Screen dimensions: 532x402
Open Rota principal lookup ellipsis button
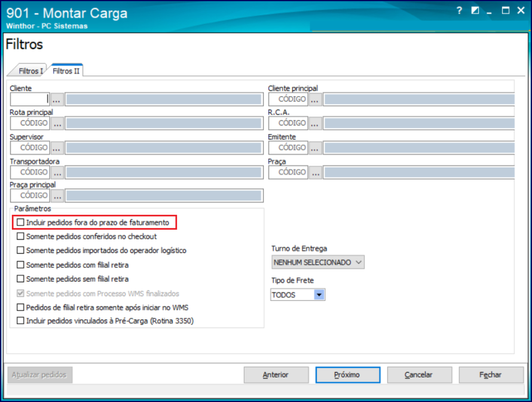[x=57, y=123]
